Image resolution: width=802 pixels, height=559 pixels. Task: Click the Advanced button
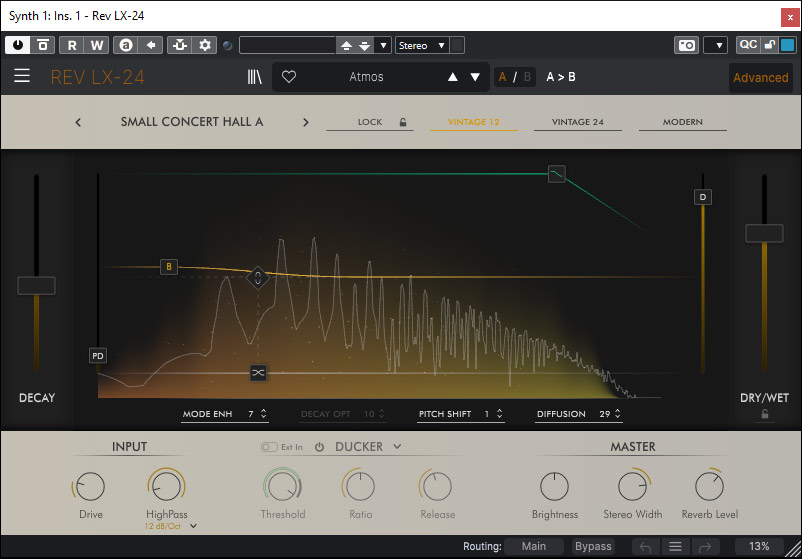click(760, 78)
